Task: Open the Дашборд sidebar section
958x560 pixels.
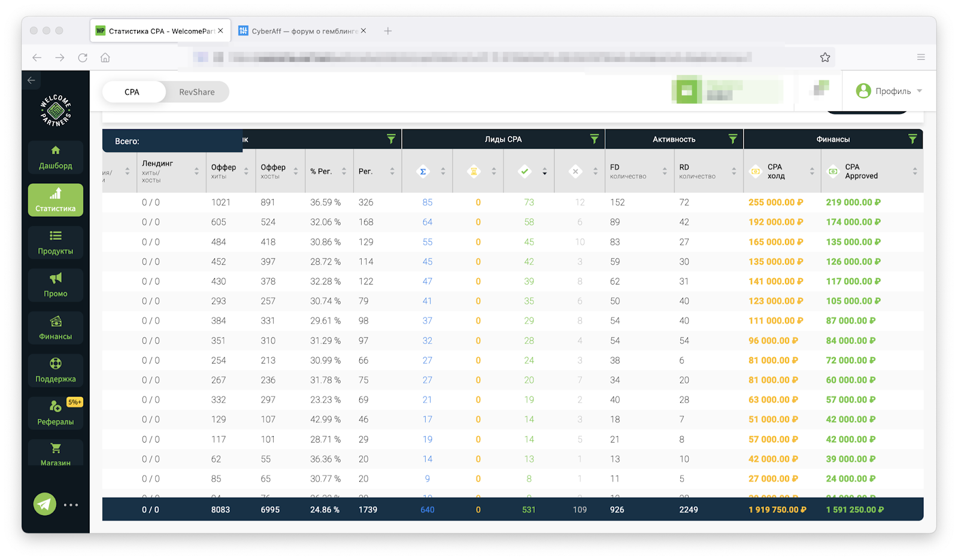Action: click(x=55, y=157)
